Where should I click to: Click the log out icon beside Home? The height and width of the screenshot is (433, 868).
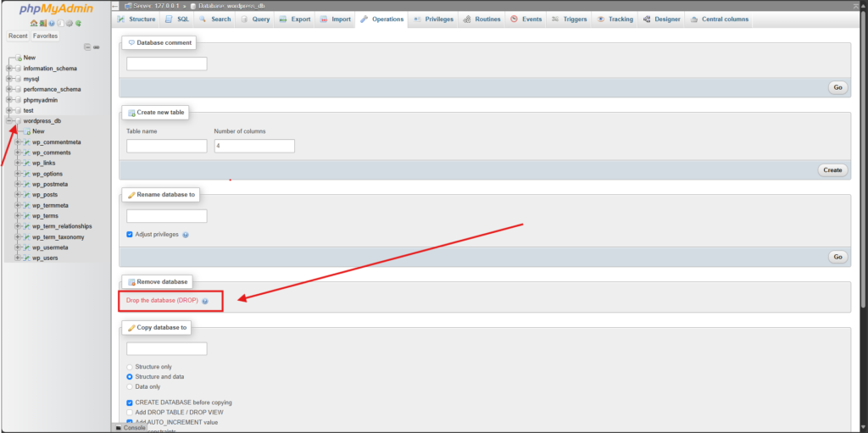pos(42,23)
